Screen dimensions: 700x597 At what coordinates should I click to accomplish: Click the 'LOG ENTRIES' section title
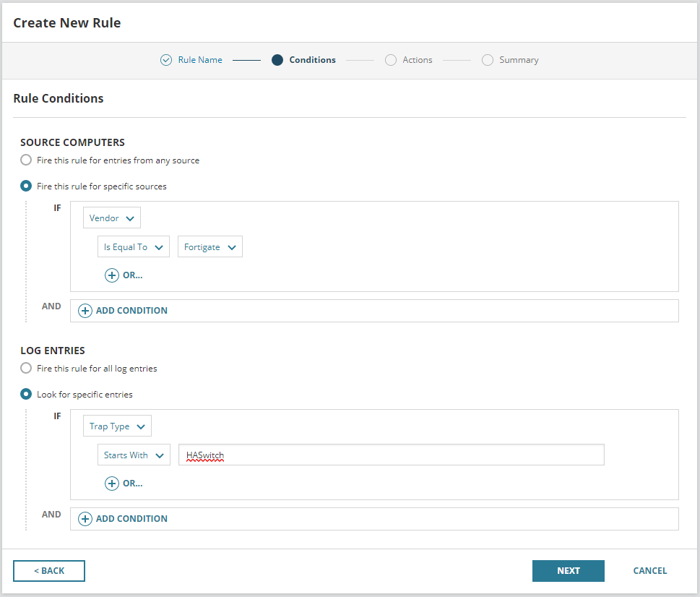(53, 351)
